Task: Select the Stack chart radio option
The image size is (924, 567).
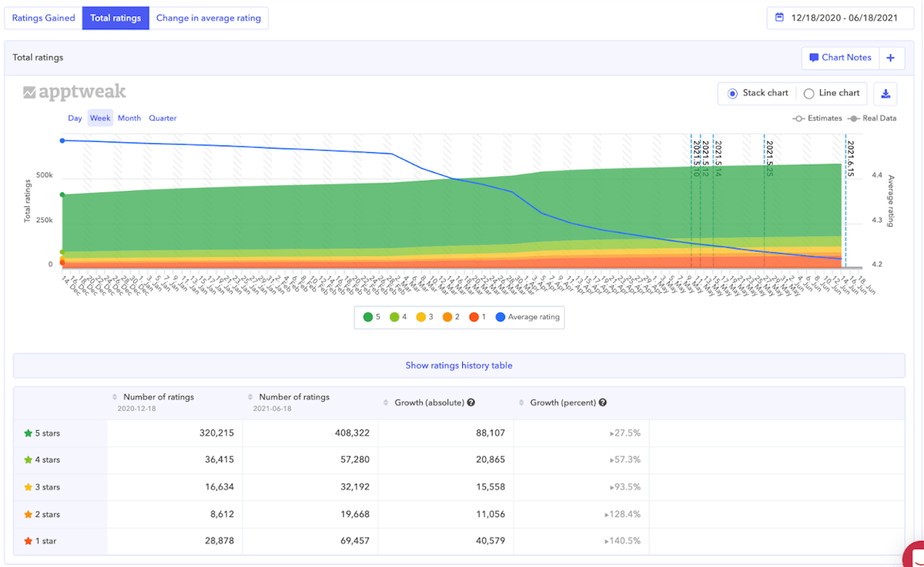Action: [x=732, y=93]
